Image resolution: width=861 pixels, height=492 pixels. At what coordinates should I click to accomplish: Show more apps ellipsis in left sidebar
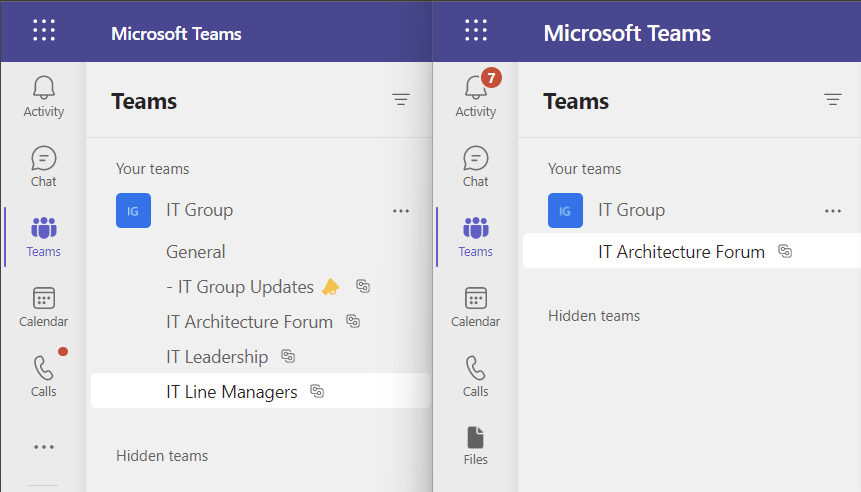pyautogui.click(x=44, y=447)
